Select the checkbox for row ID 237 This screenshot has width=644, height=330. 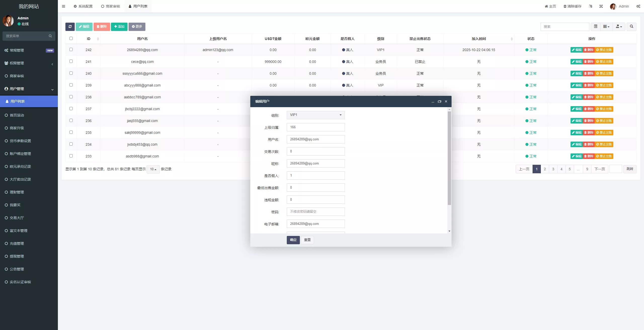pos(71,109)
